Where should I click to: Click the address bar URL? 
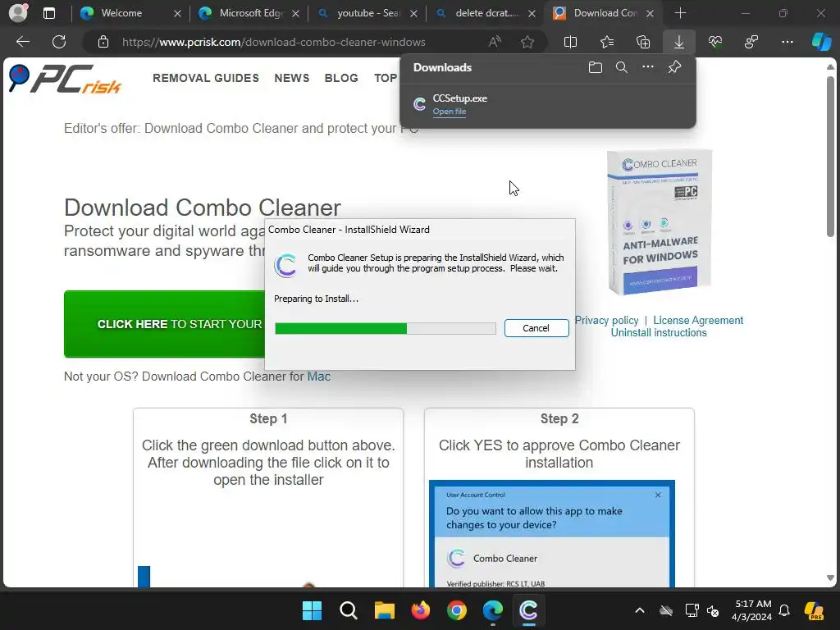274,42
